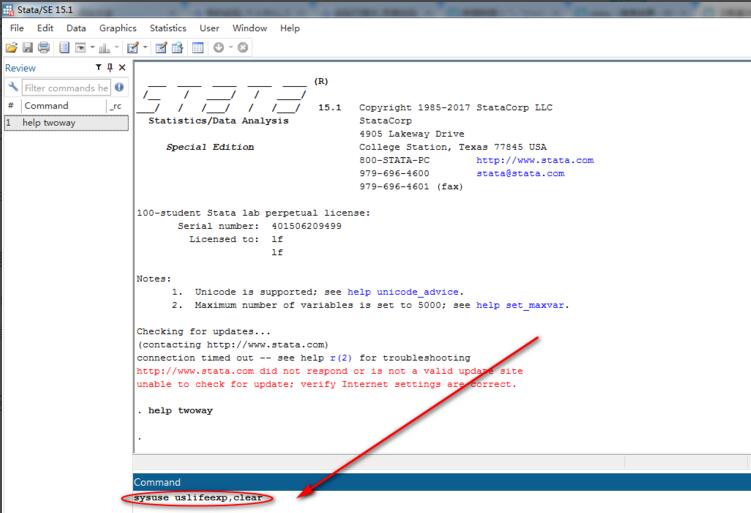
Task: Click the Print results toolbar icon
Action: pos(44,47)
